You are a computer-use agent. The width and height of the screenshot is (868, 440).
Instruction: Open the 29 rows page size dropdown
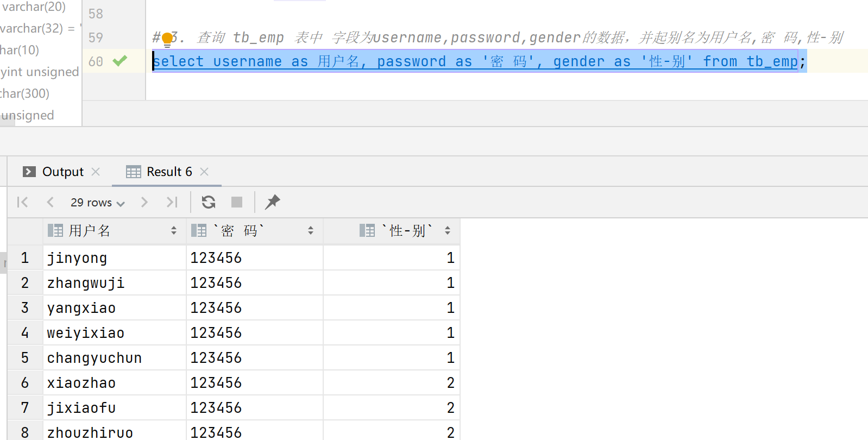(97, 203)
